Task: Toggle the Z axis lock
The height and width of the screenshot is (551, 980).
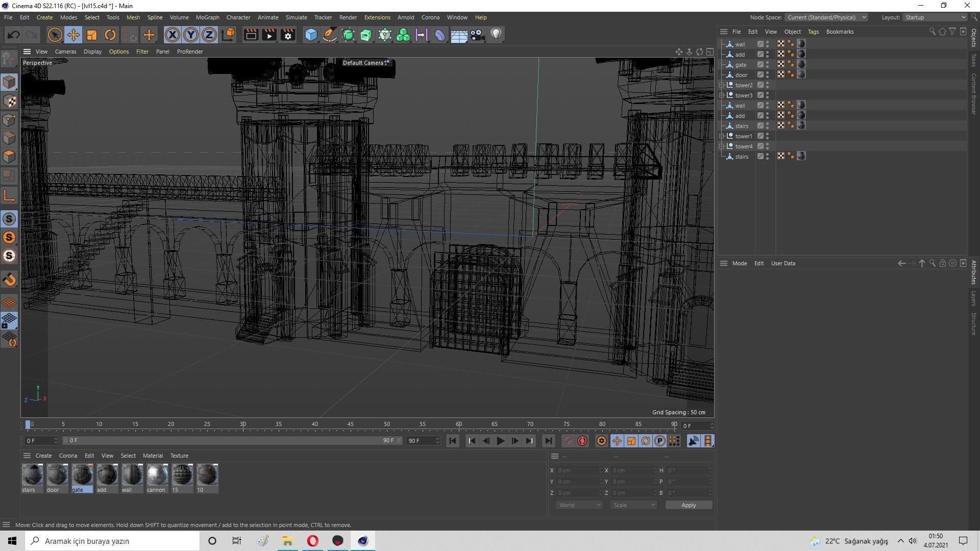Action: point(209,35)
